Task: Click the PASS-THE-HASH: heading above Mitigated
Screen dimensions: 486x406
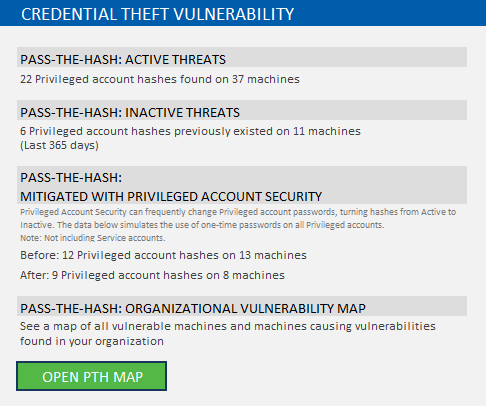Action: pos(71,178)
